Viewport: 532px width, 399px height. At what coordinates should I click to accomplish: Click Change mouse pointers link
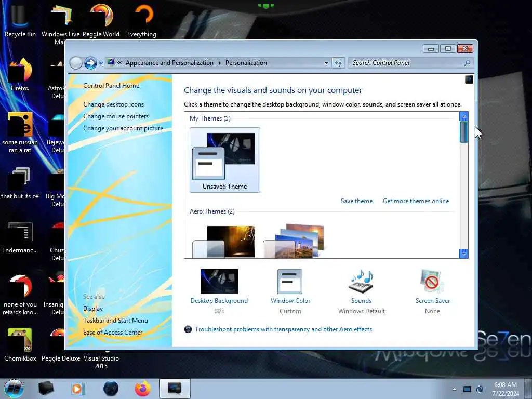[116, 116]
